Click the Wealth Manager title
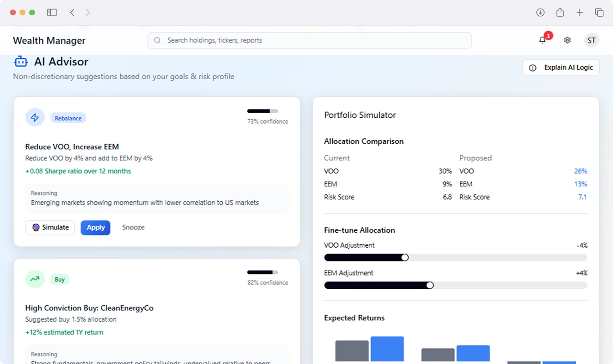613x364 pixels. (x=49, y=41)
